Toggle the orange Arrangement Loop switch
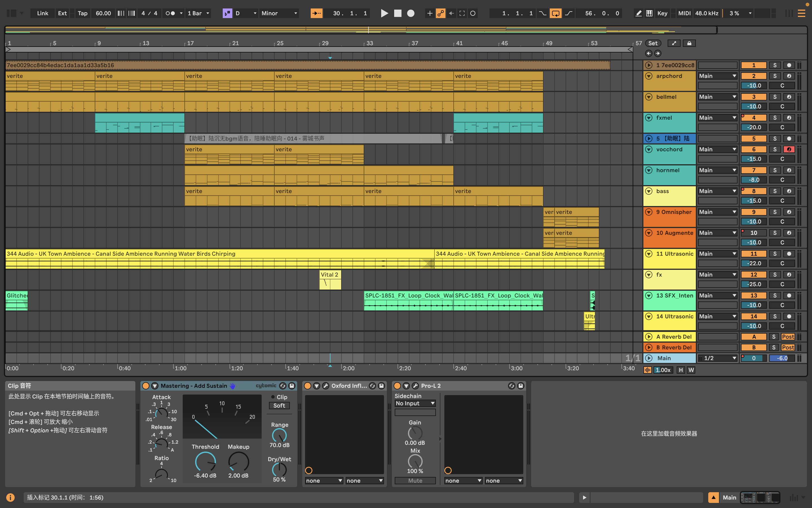 point(556,13)
